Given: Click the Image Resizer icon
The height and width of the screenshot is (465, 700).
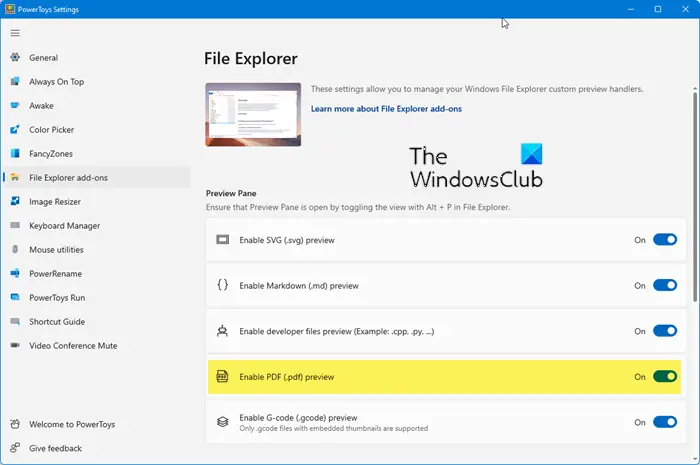Looking at the screenshot, I should click(x=15, y=201).
